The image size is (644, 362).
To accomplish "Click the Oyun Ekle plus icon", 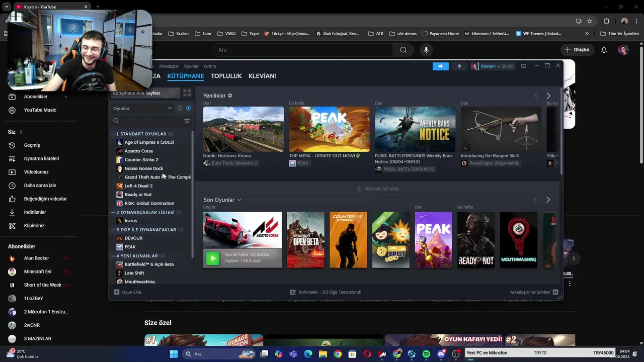I will (117, 292).
